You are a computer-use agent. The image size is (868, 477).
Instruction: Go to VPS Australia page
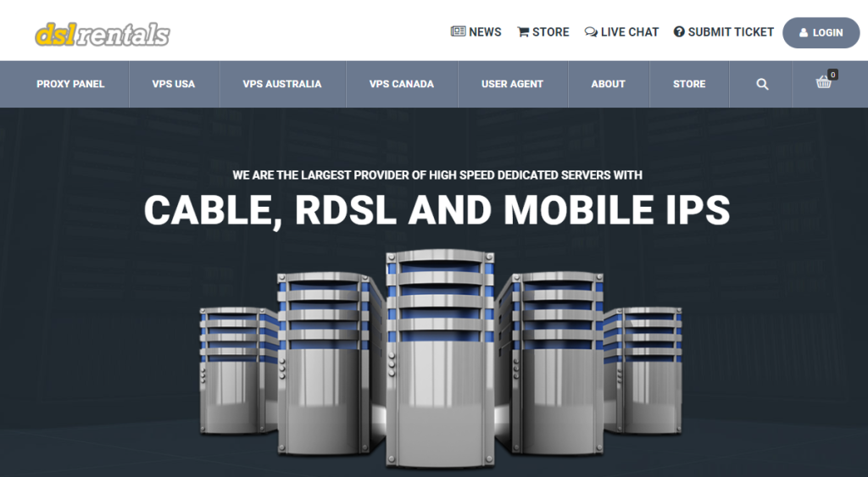pos(282,84)
